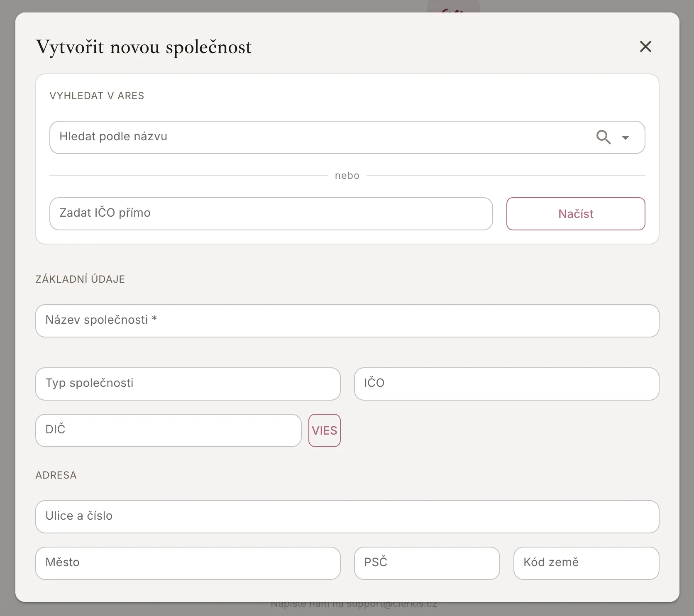694x616 pixels.
Task: Click the ADRESA section label
Action: pyautogui.click(x=56, y=475)
